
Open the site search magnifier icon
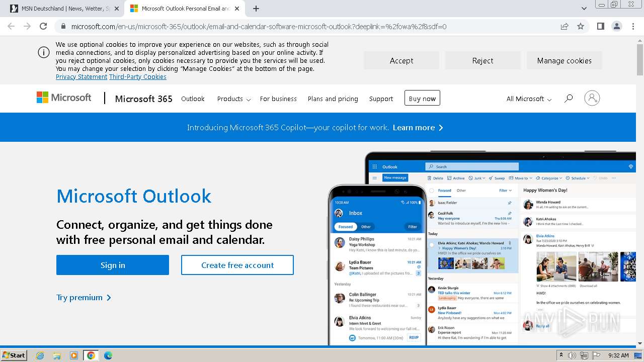(x=569, y=99)
